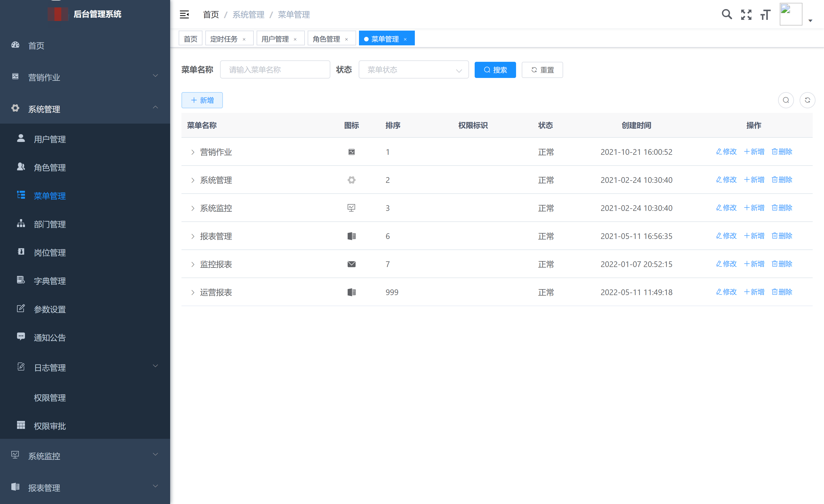The height and width of the screenshot is (504, 824).
Task: Click the 创建时间 column header
Action: coord(636,125)
